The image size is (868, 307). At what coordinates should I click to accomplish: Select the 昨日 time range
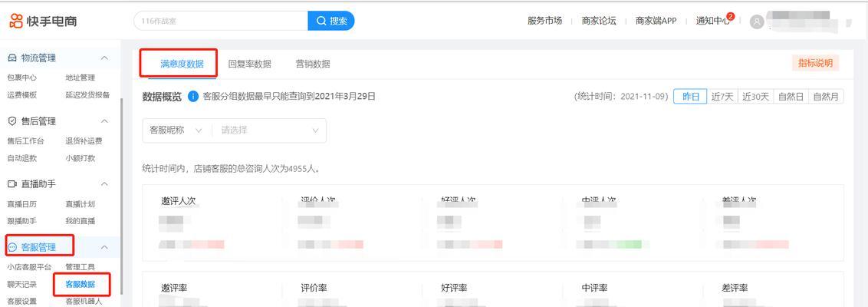(690, 97)
